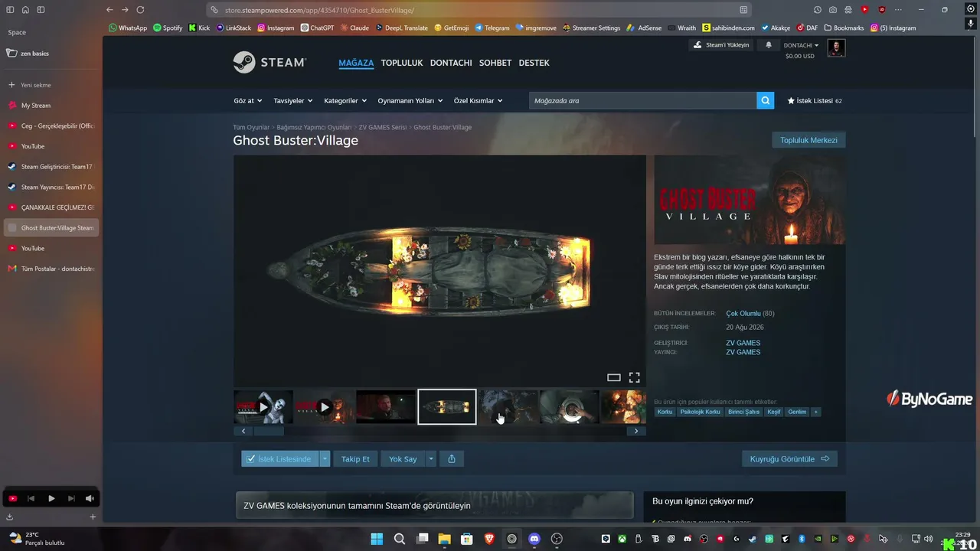Expand the Tavsiyeler menu
The image size is (980, 551).
click(294, 100)
